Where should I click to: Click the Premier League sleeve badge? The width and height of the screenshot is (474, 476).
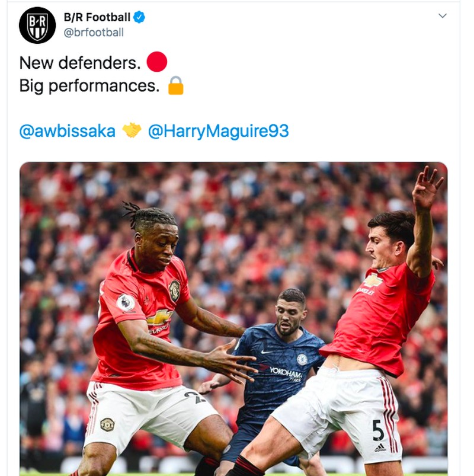(125, 304)
